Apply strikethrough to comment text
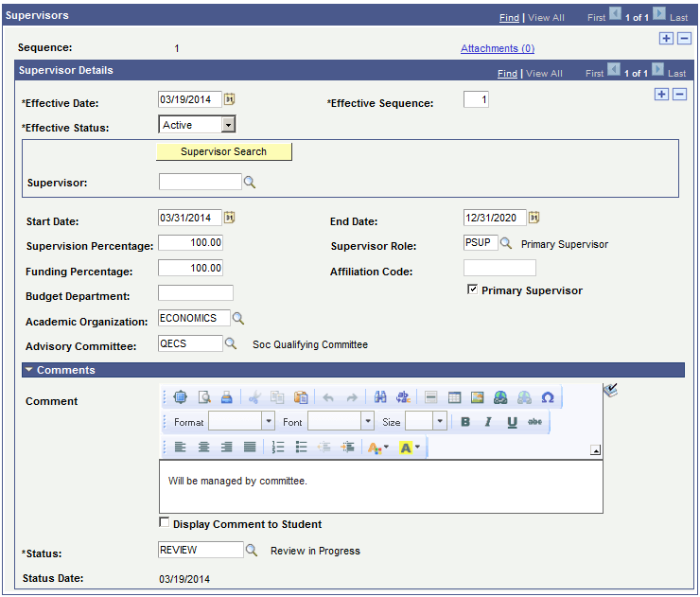This screenshot has width=700, height=597. tap(534, 422)
